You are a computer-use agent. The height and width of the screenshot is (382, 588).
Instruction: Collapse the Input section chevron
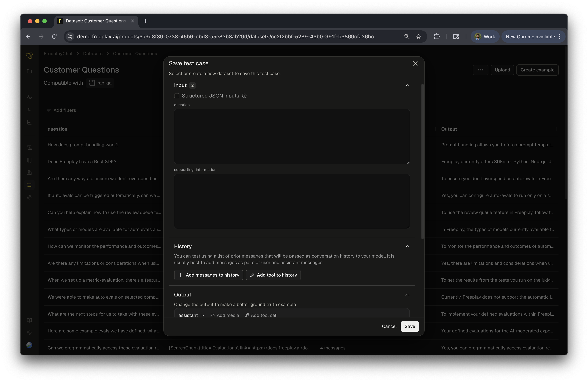click(x=407, y=85)
